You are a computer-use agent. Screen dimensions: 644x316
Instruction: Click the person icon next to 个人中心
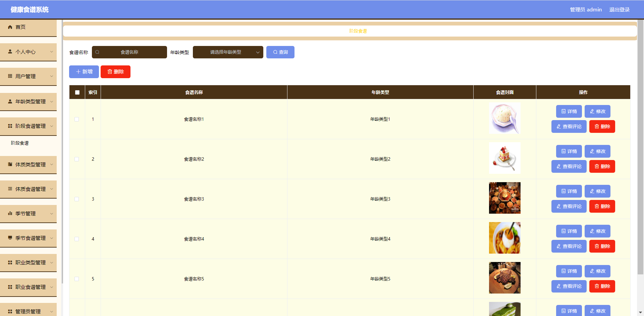tap(10, 52)
